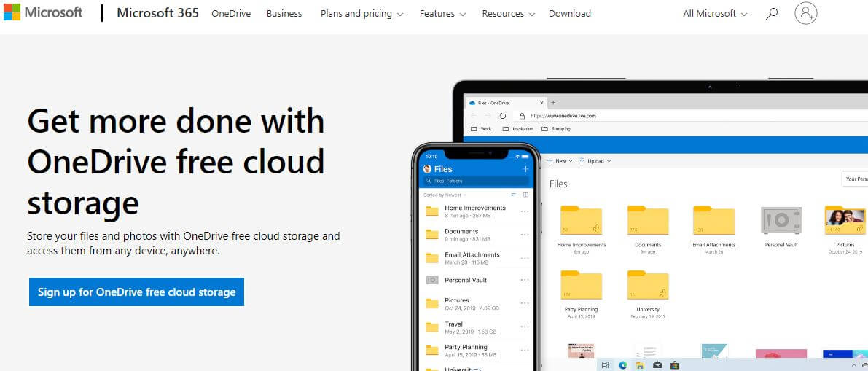Go to the OneDrive nav item
This screenshot has height=371, width=868.
(231, 13)
